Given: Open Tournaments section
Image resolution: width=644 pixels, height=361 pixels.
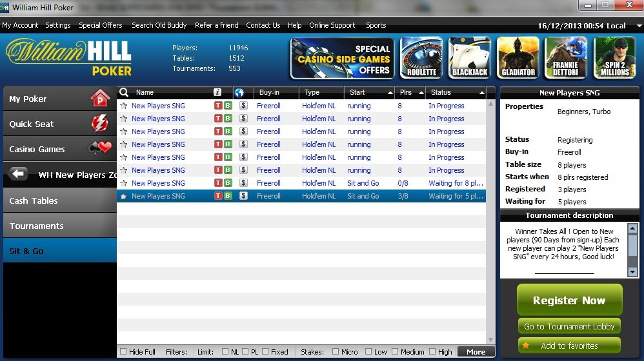Looking at the screenshot, I should [60, 226].
